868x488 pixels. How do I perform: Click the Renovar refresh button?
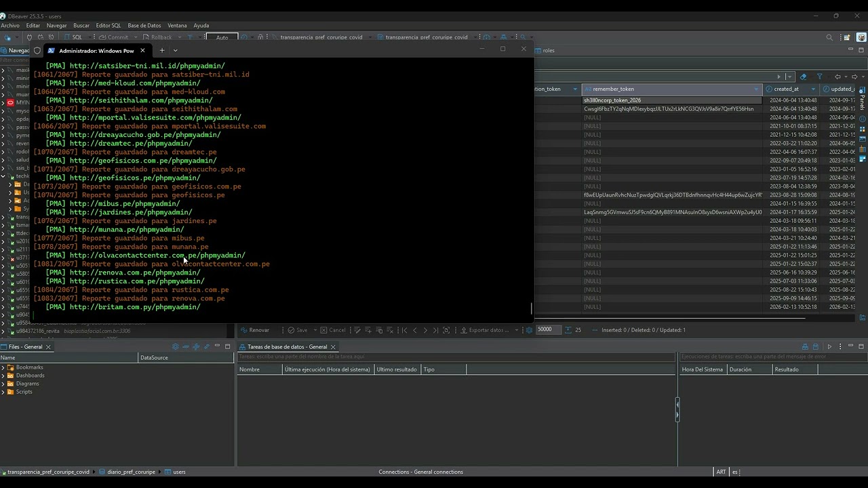tap(254, 330)
